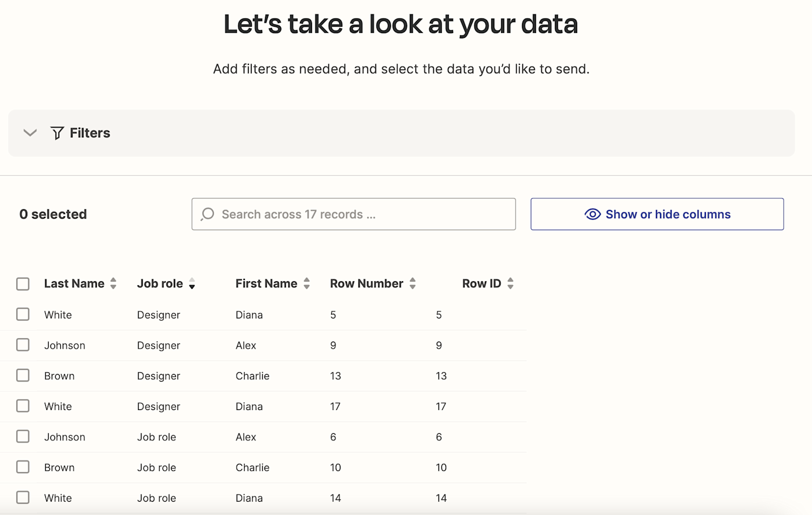The height and width of the screenshot is (515, 812).
Task: Sort by the First Name column header
Action: point(266,284)
